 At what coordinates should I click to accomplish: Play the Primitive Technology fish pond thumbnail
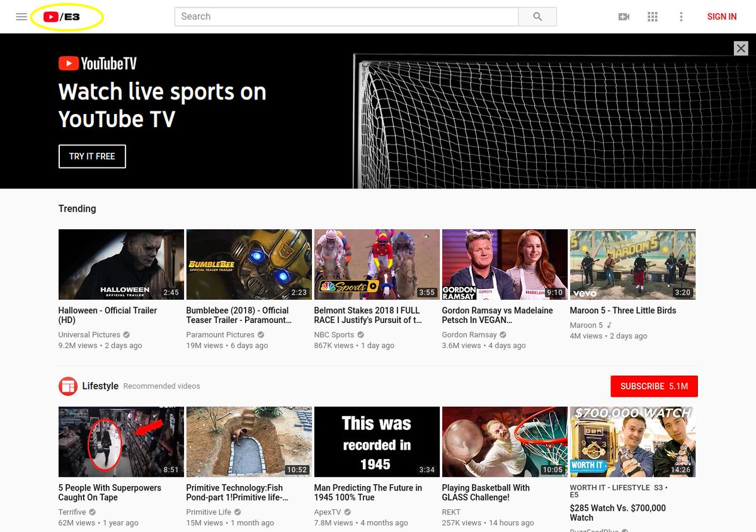click(249, 442)
